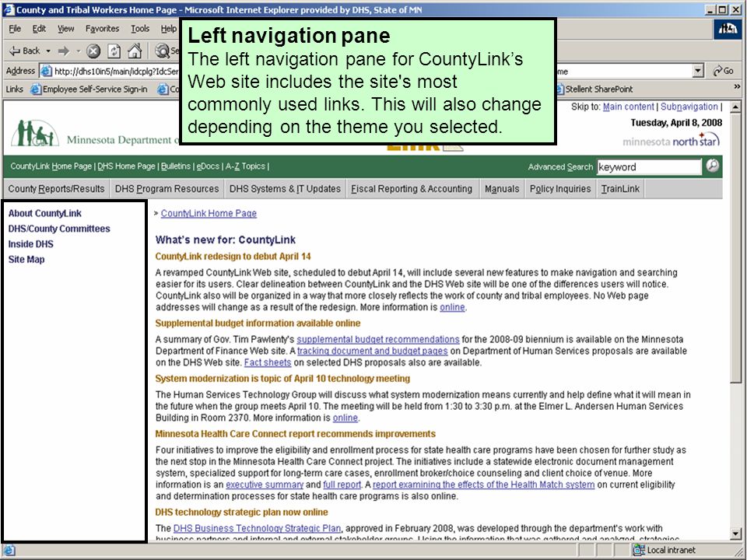
Task: Open the Favorites menu
Action: click(103, 29)
